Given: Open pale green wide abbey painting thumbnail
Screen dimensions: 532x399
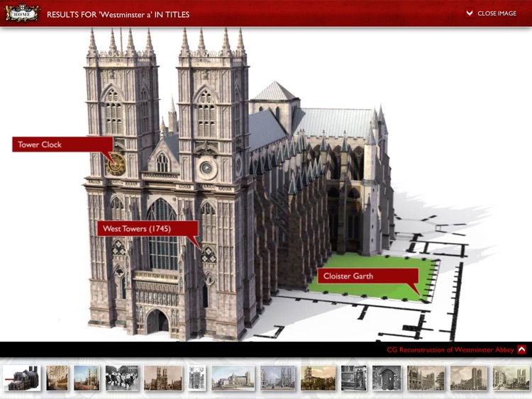Looking at the screenshot, I should (x=233, y=378).
